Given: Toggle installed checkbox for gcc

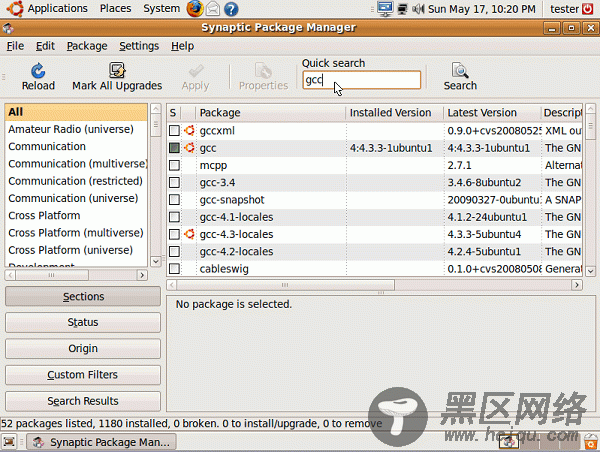Looking at the screenshot, I should click(x=174, y=148).
